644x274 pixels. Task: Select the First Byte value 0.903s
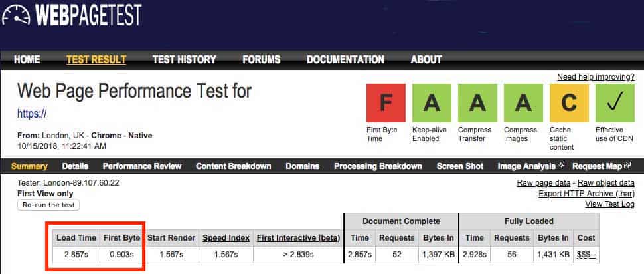point(122,255)
